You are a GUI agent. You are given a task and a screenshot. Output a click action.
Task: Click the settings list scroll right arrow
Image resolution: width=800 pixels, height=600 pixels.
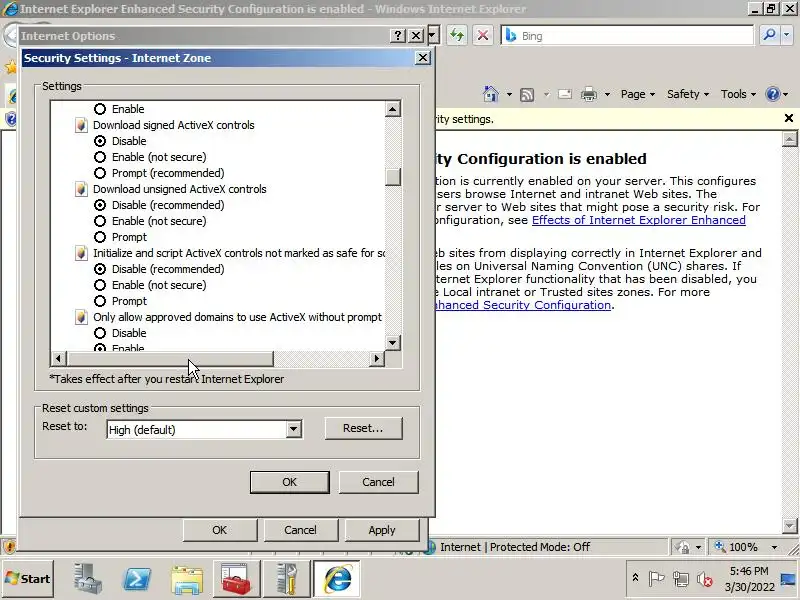point(377,359)
